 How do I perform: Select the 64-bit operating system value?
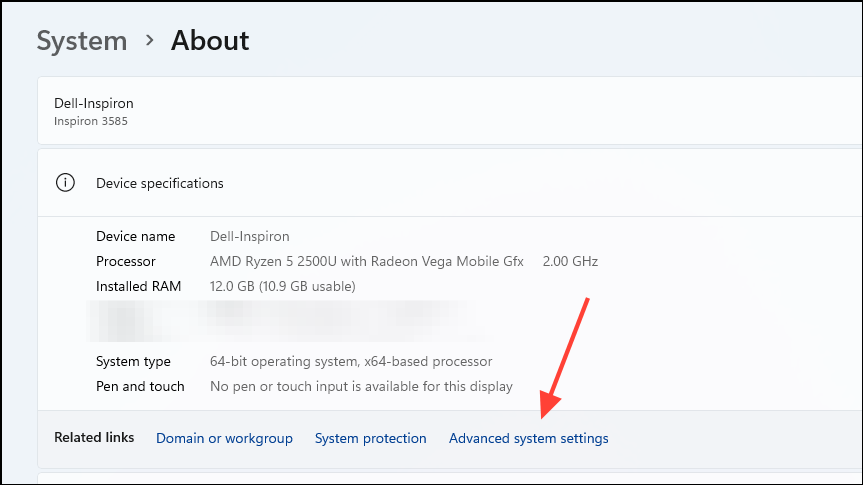(351, 362)
